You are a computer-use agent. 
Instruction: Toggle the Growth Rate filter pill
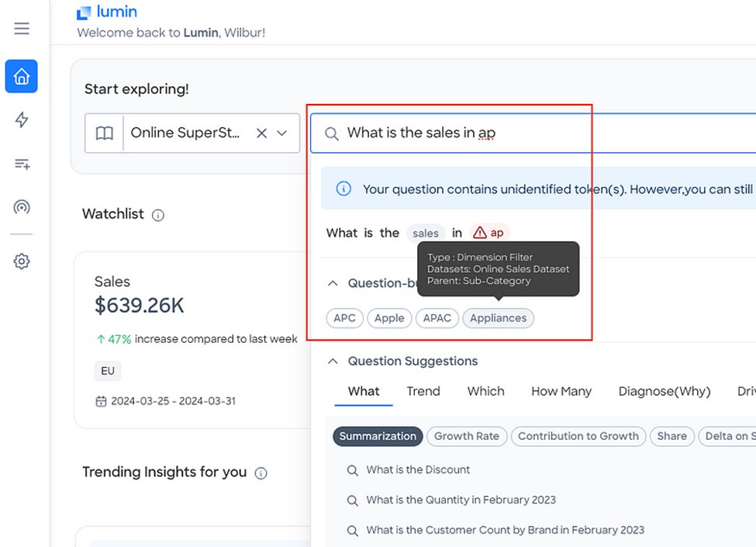coord(467,436)
